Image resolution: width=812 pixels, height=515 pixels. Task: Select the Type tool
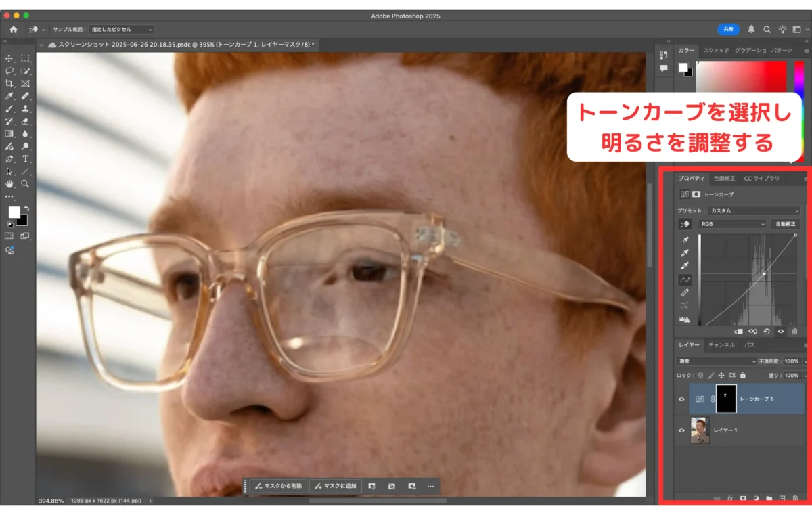click(25, 159)
